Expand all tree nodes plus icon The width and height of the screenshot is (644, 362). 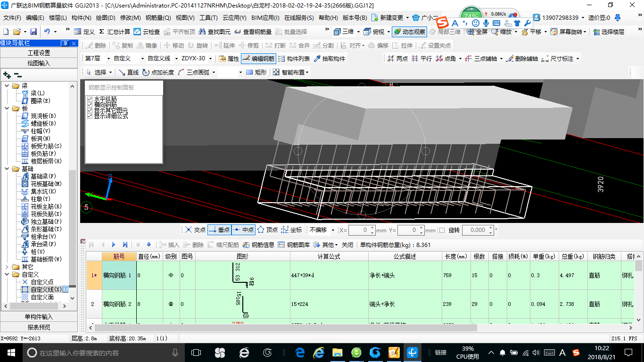pyautogui.click(x=7, y=75)
